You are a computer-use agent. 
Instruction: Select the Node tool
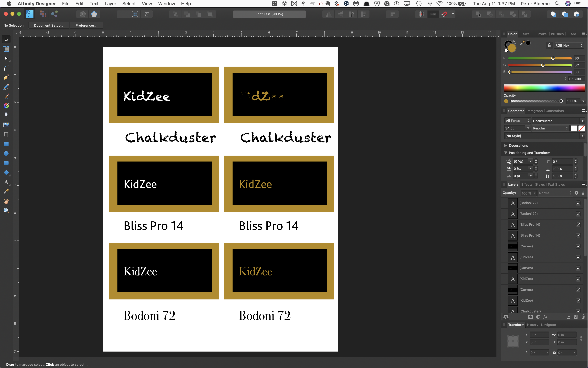tap(6, 58)
